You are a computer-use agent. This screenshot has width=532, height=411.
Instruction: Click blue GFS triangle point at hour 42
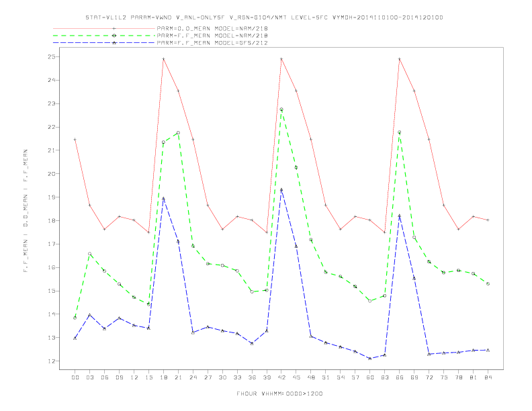coord(281,190)
